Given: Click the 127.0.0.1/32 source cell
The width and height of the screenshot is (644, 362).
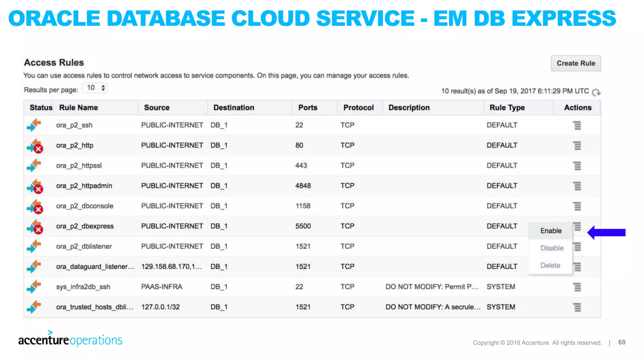Looking at the screenshot, I should 160,307.
